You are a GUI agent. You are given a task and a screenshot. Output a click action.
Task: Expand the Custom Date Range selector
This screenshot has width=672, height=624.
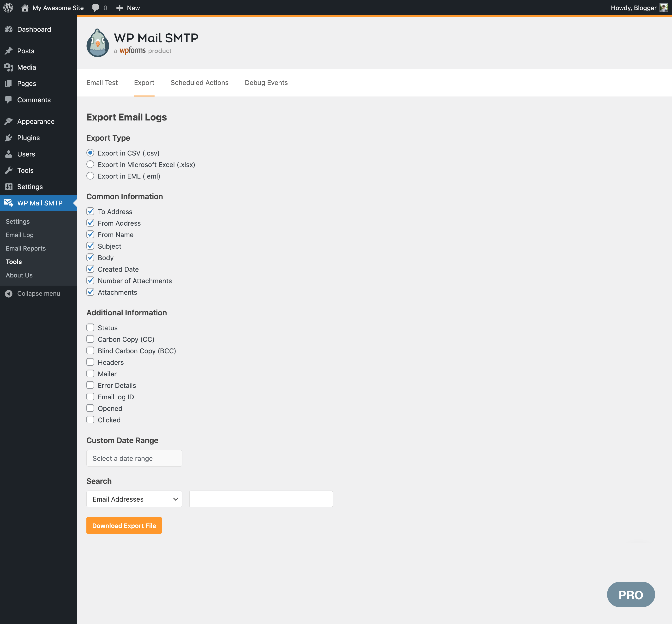coord(134,458)
